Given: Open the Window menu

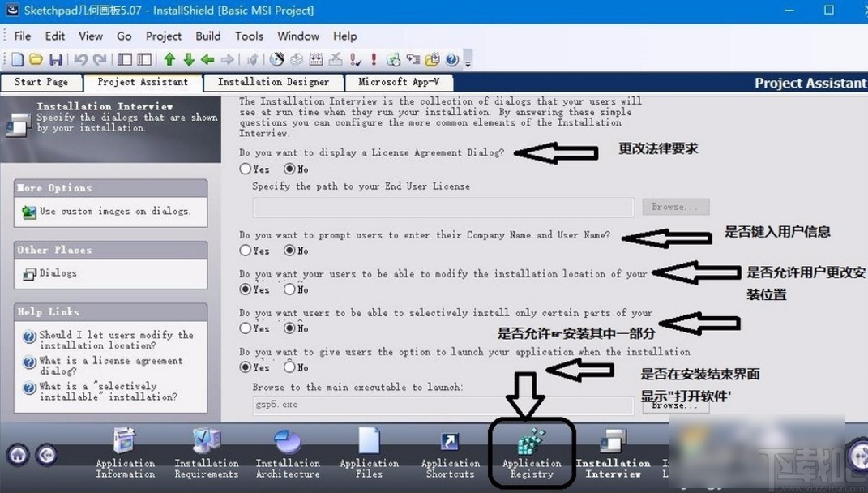Looking at the screenshot, I should click(x=298, y=36).
